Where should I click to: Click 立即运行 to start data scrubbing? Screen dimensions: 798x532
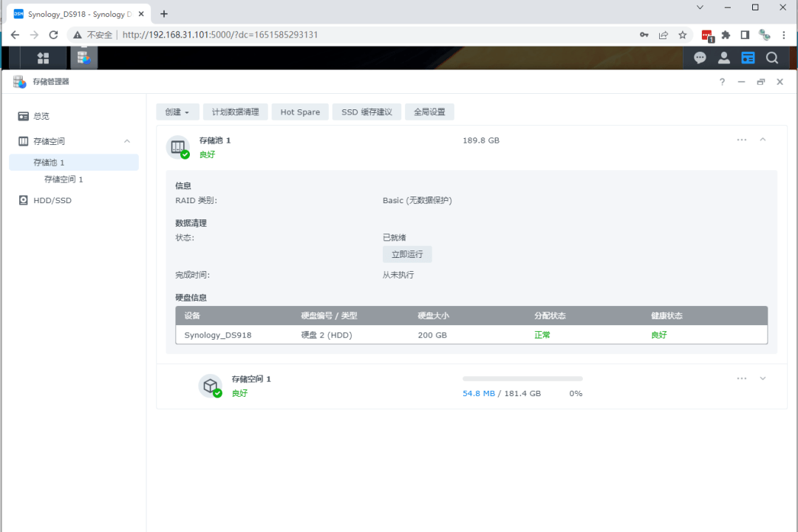pos(406,253)
